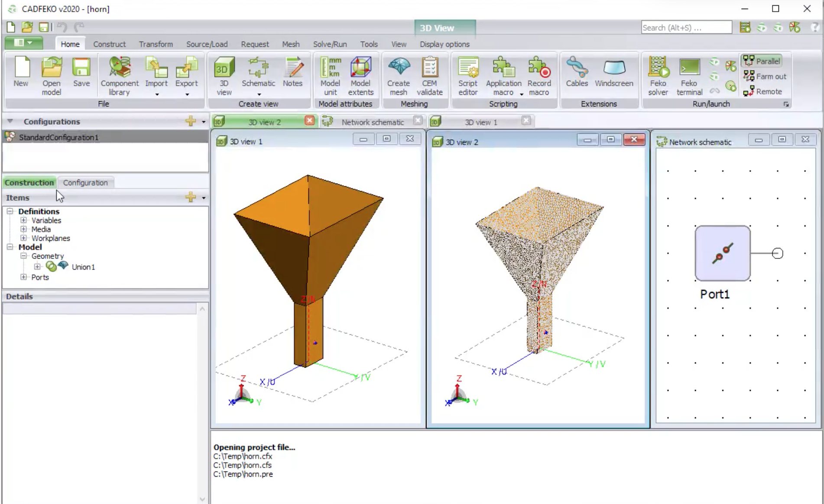Select the Union1 geometry item

(83, 267)
